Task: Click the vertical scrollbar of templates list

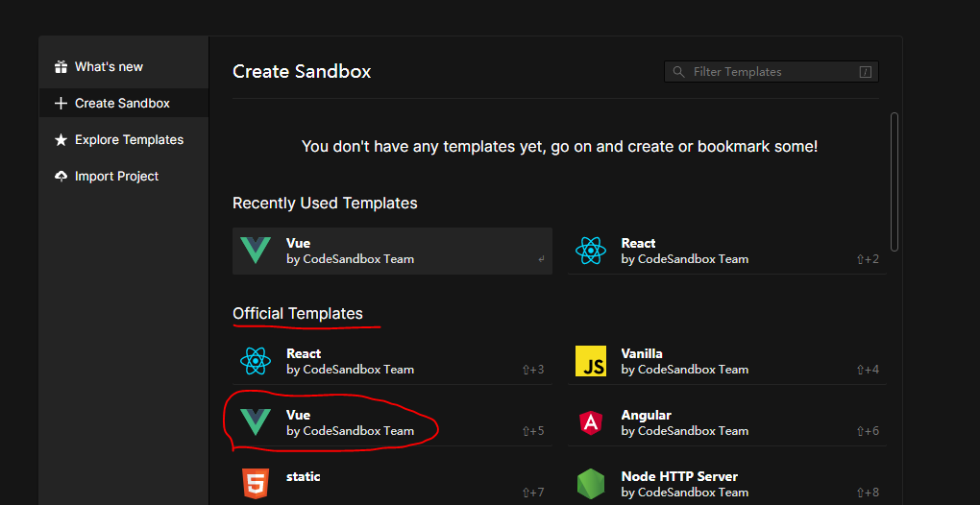Action: (894, 180)
